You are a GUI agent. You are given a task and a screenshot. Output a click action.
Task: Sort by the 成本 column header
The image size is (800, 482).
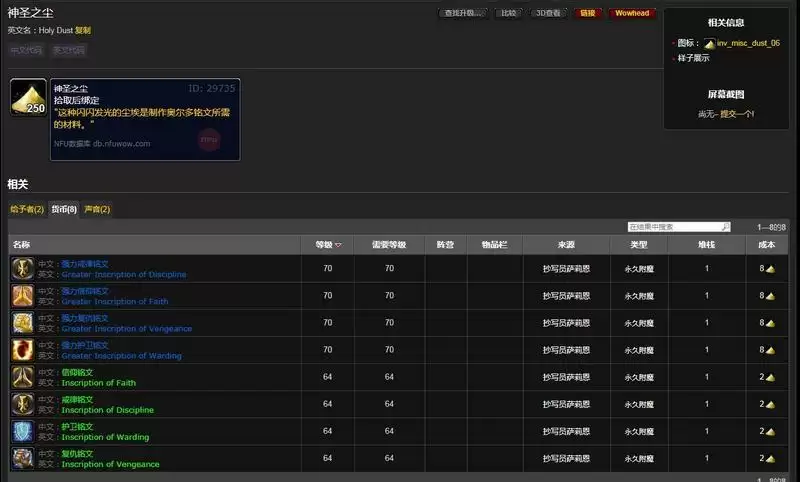tap(767, 245)
